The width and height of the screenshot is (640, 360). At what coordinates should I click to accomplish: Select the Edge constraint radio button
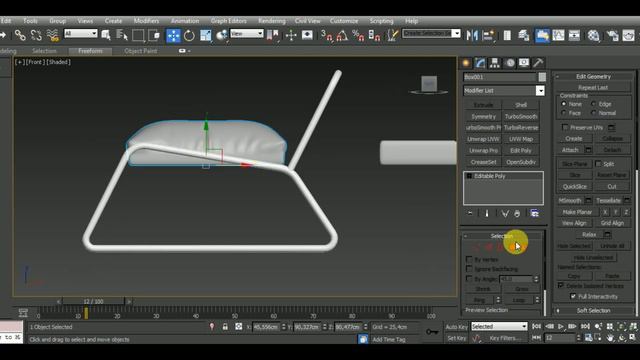pyautogui.click(x=594, y=104)
